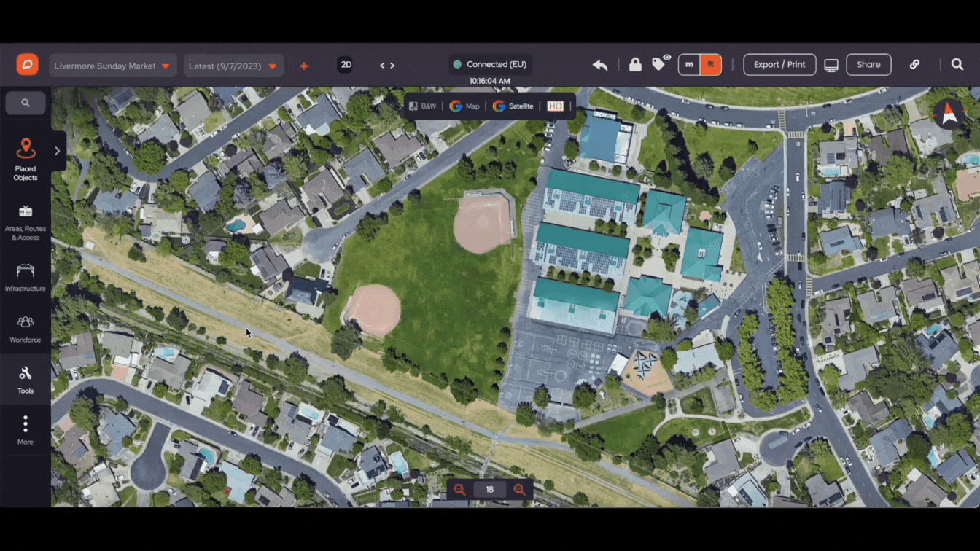This screenshot has width=980, height=551.
Task: Open Areas, Routes & Access panel
Action: (26, 222)
